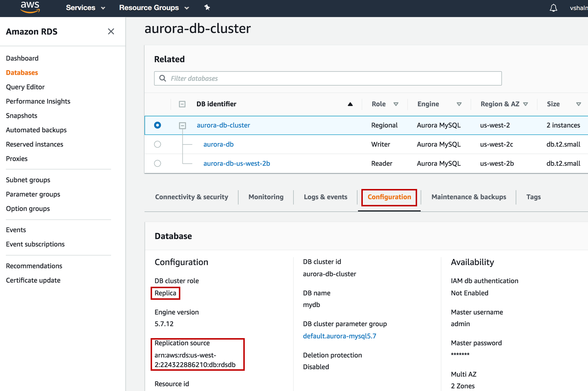Screen dimensions: 588x391
Task: Open the Engine column filter arrow
Action: 459,104
